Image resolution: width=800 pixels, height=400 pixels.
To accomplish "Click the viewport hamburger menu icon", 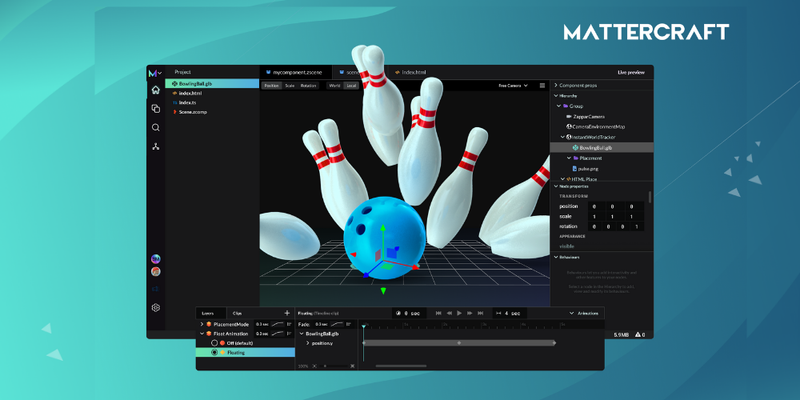I will pos(542,86).
